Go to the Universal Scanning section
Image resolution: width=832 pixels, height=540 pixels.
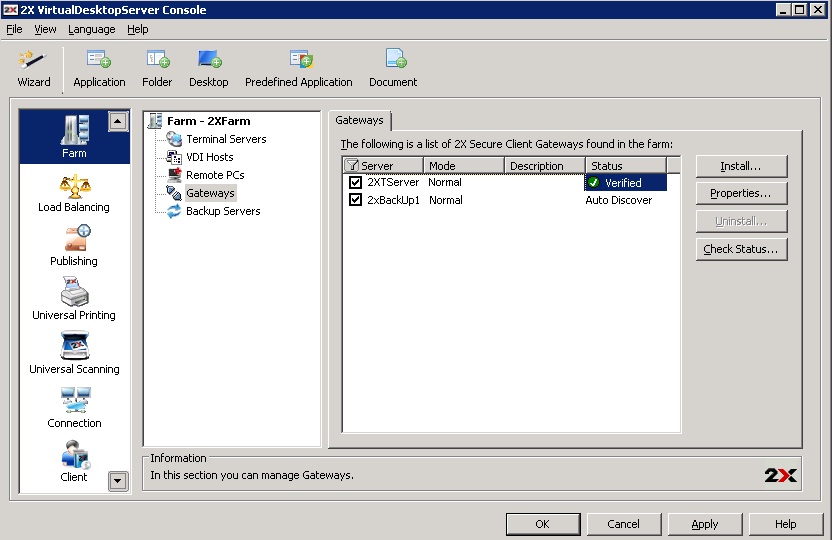coord(74,353)
